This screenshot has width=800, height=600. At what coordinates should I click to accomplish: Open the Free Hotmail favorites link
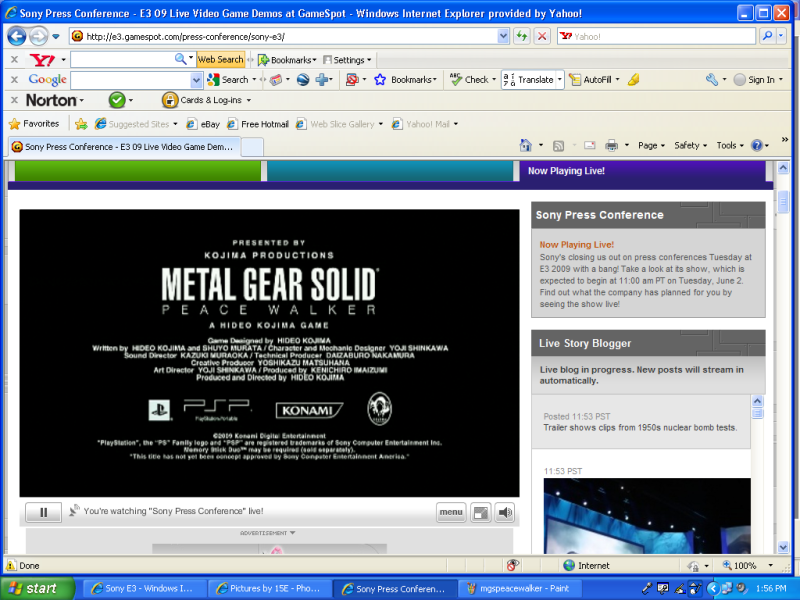(x=258, y=124)
